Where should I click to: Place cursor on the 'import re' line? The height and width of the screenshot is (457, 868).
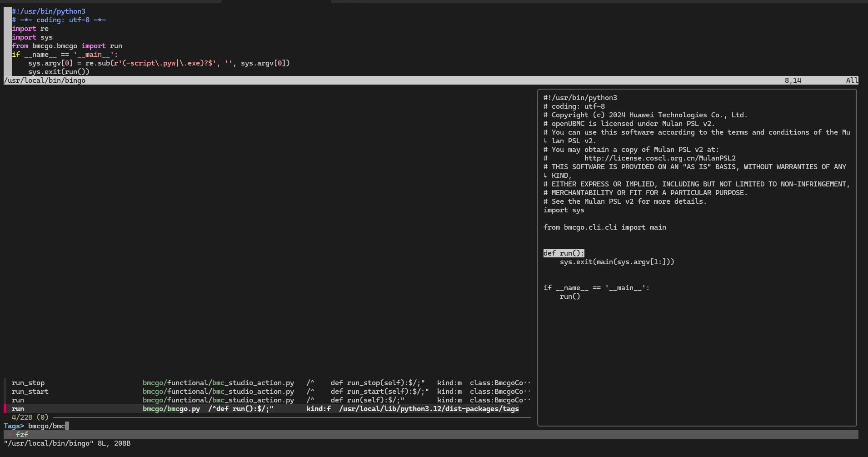click(x=30, y=29)
